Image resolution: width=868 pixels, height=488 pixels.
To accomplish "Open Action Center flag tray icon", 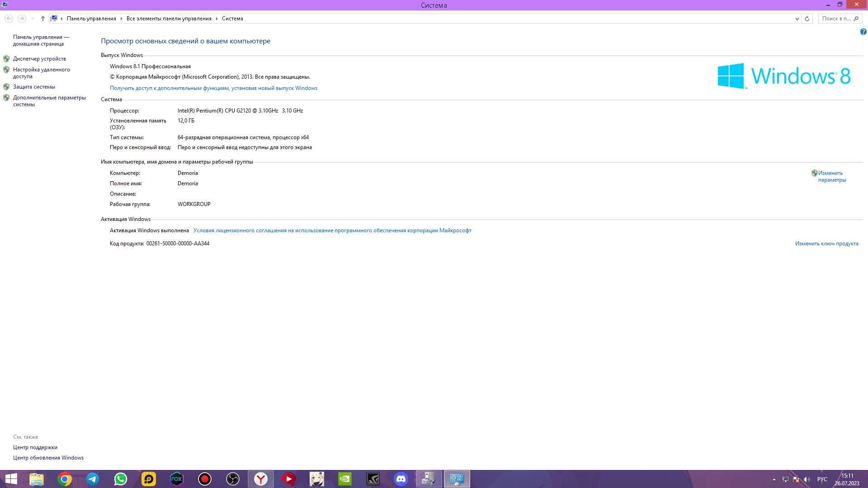I will point(796,479).
